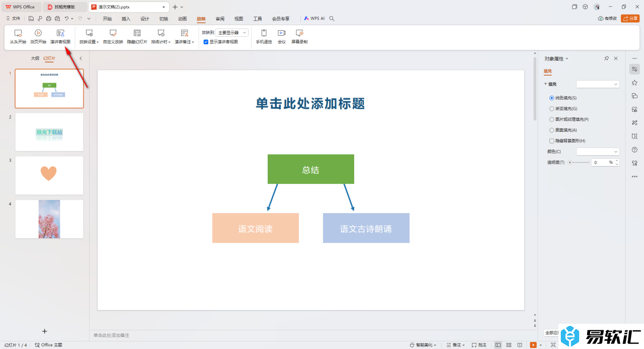Click the WPS AI button

314,19
